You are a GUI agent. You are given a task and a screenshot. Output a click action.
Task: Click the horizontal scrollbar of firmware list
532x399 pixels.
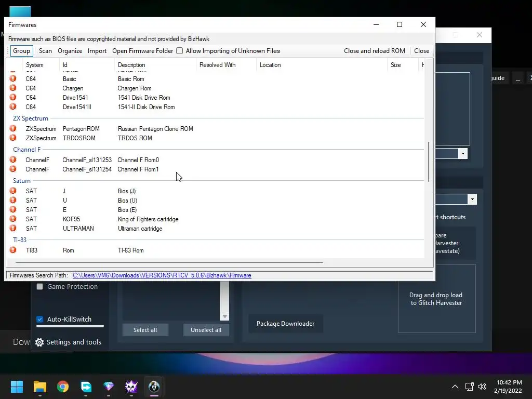click(169, 262)
